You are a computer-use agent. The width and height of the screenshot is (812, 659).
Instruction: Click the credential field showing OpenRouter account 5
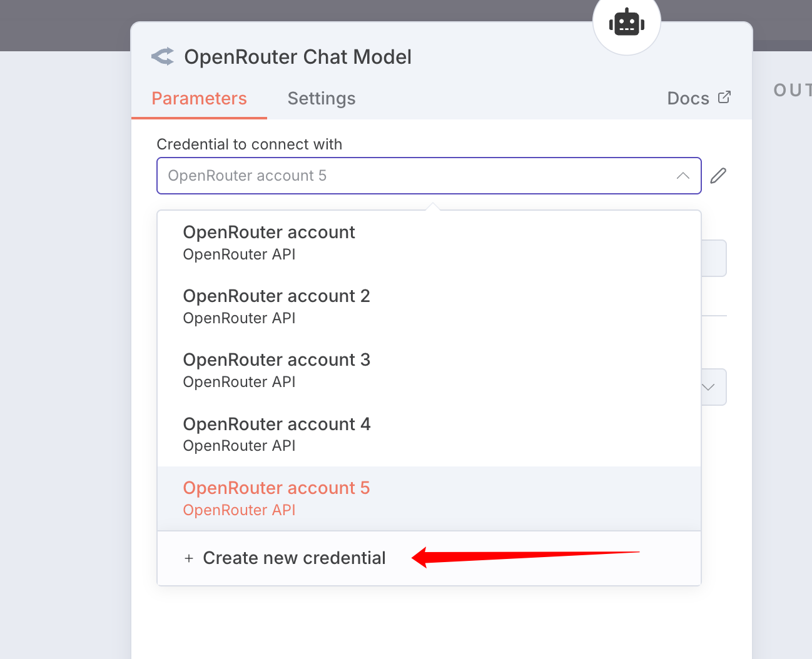coord(413,176)
